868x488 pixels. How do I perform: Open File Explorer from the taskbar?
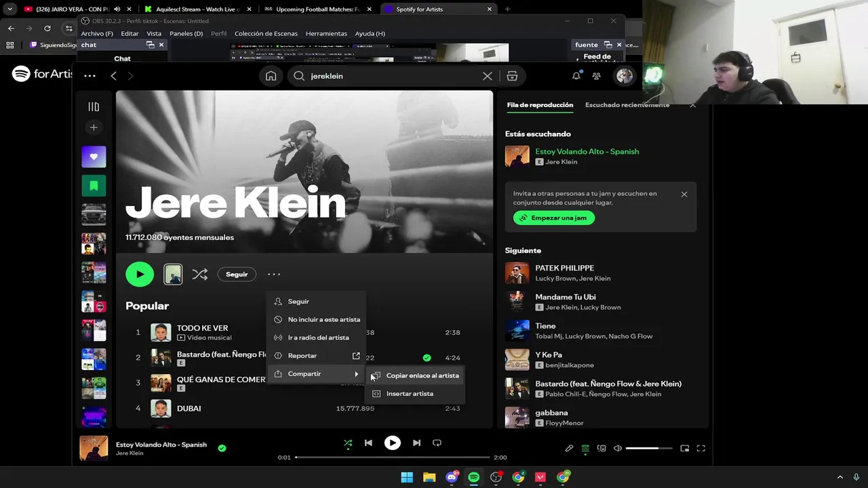pos(429,477)
